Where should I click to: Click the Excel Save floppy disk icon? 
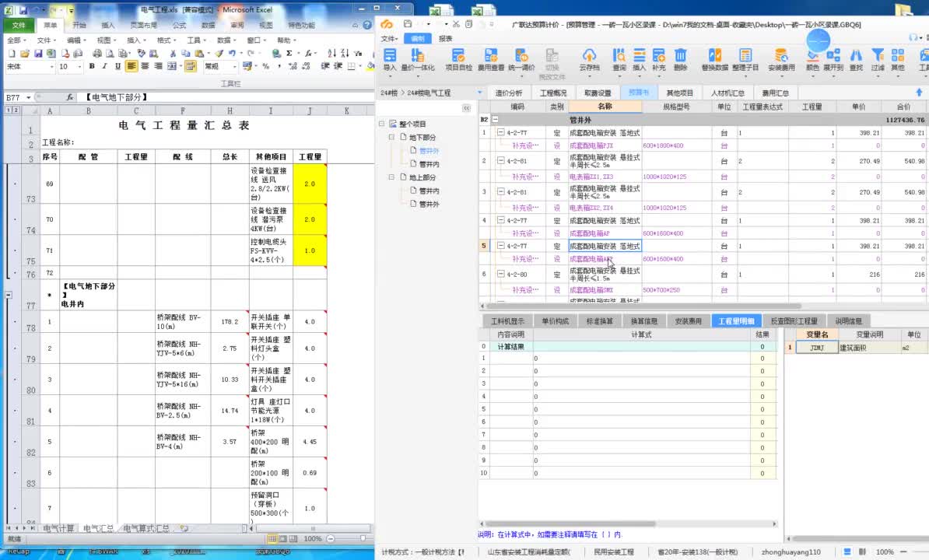click(38, 53)
